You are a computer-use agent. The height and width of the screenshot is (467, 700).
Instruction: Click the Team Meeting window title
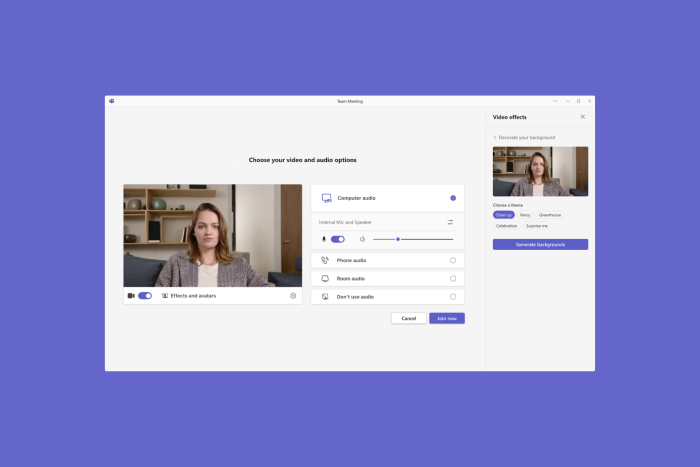350,101
